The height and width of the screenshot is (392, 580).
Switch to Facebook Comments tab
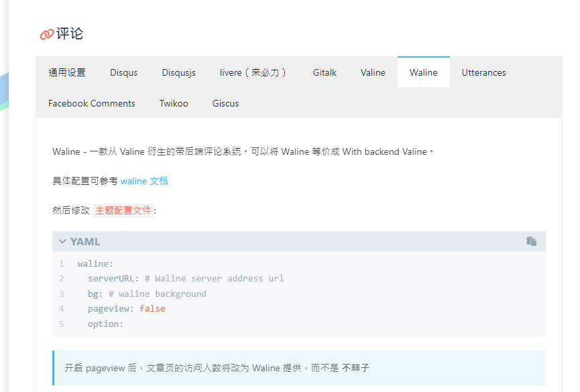(92, 103)
